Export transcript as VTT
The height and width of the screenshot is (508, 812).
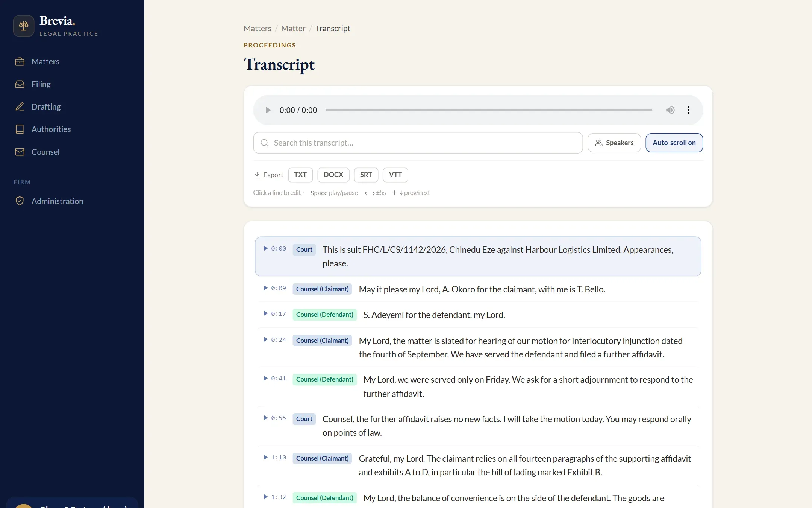(x=395, y=175)
